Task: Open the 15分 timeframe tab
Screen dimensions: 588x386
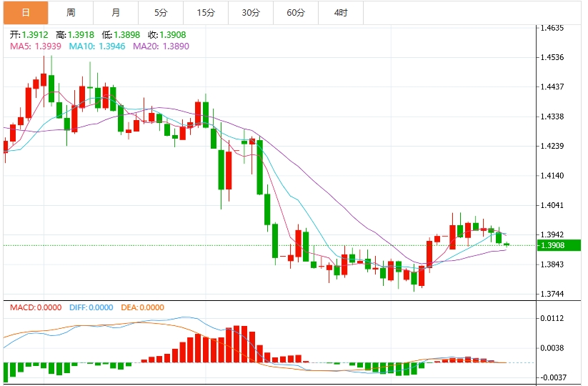Action: pos(206,12)
